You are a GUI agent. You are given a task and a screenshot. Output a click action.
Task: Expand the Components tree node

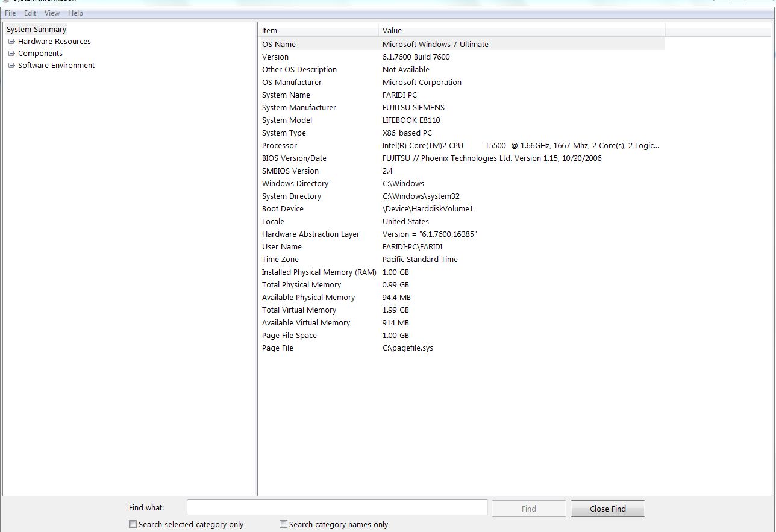tap(11, 53)
